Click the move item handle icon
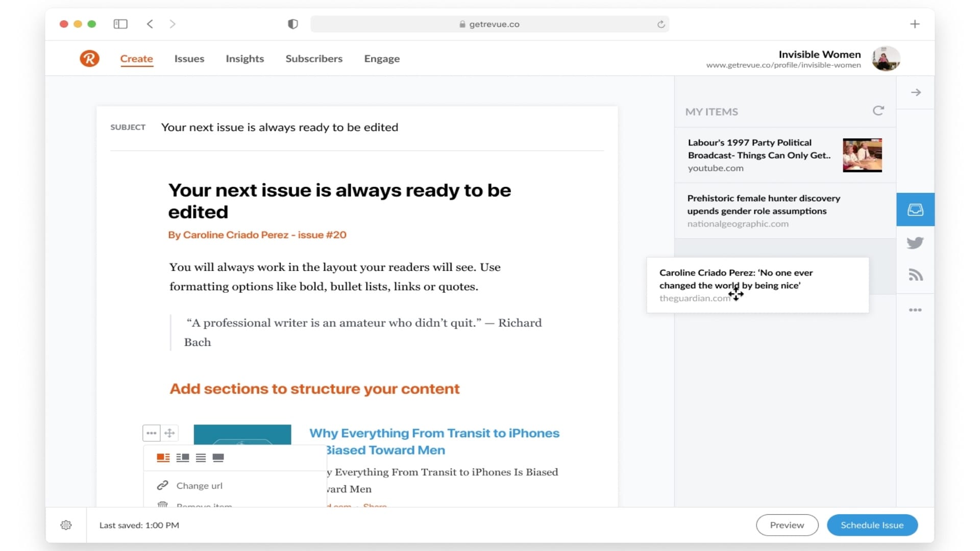Screen dimensions: 980x551 tap(169, 433)
